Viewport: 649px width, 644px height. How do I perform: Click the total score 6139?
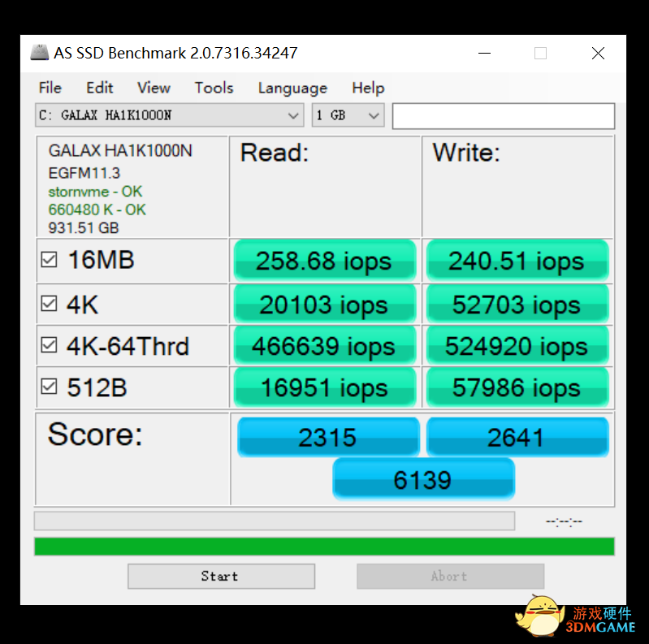pyautogui.click(x=423, y=479)
